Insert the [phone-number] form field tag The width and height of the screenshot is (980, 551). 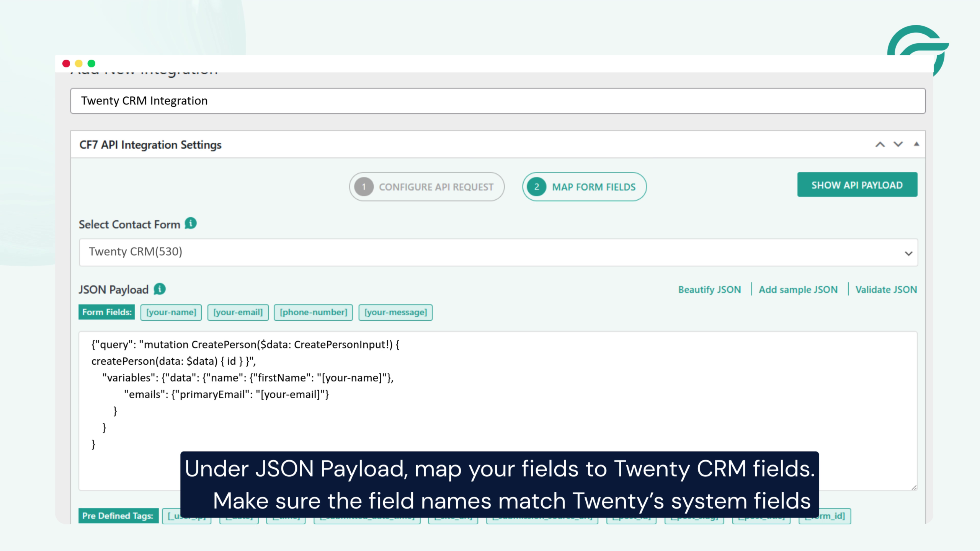point(313,312)
